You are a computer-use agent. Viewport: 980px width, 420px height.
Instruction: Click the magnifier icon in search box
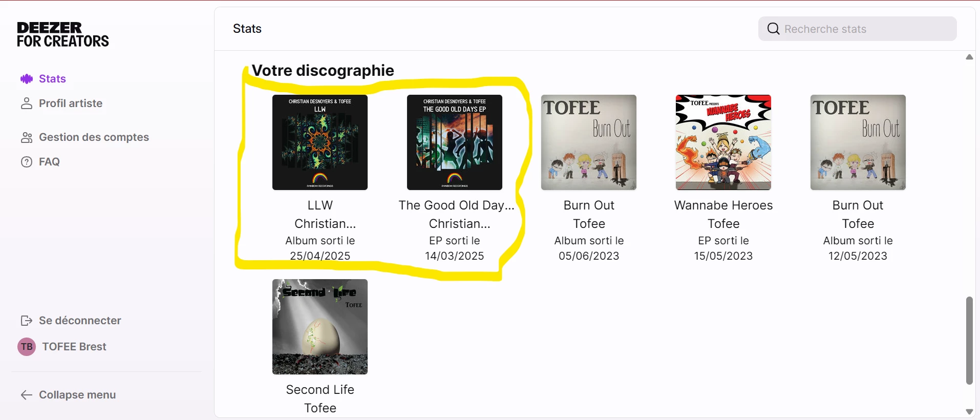click(773, 29)
